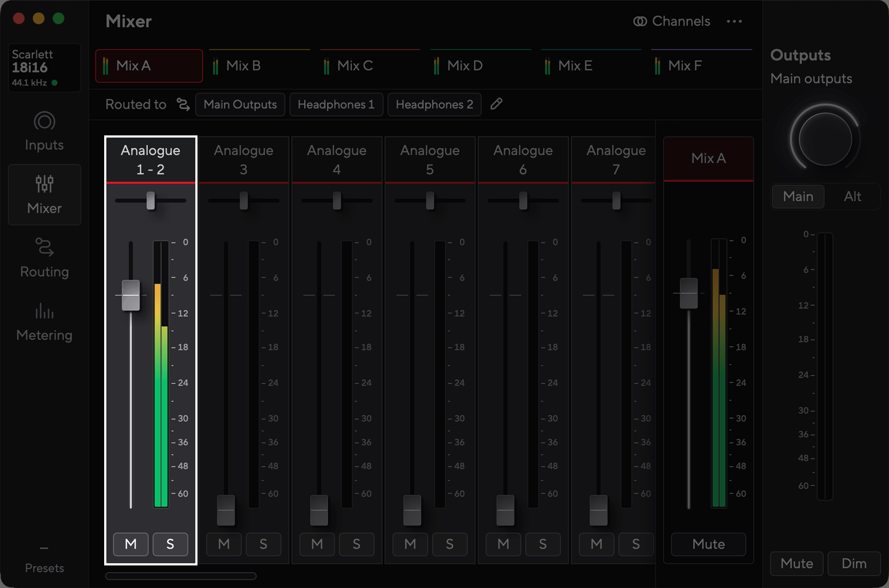Image resolution: width=889 pixels, height=588 pixels.
Task: Select the Analogue 6 channel header
Action: pyautogui.click(x=523, y=160)
